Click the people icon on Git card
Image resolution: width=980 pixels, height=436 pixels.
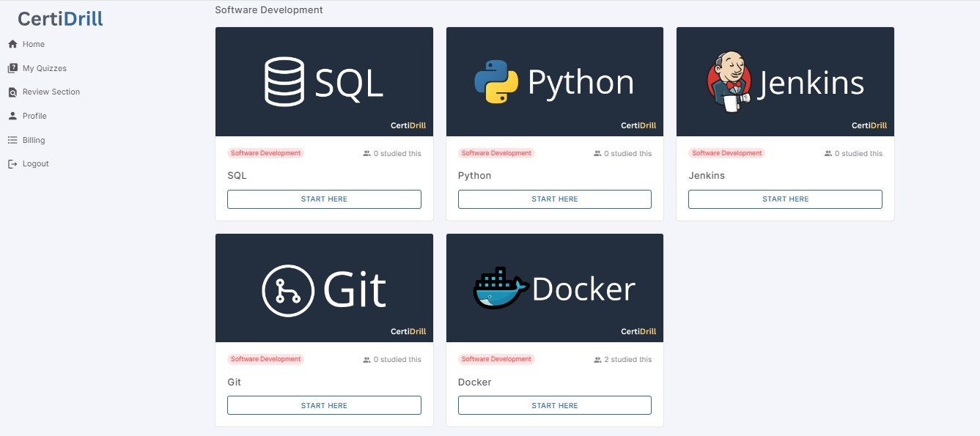coord(367,360)
